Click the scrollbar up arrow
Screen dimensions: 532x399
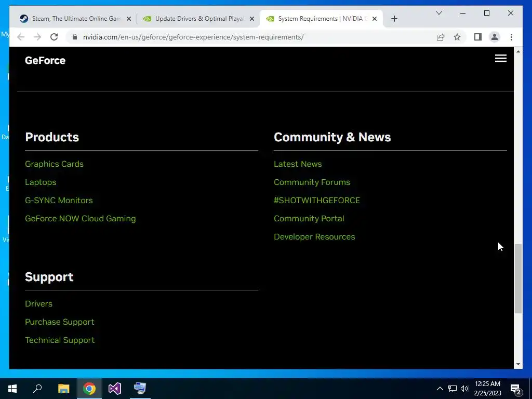tap(518, 51)
